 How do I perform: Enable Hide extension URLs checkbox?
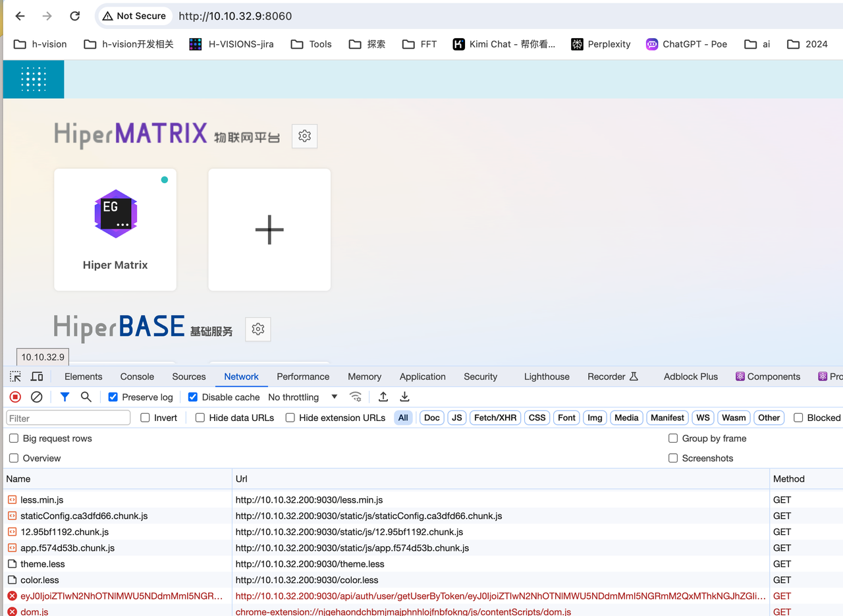[290, 418]
